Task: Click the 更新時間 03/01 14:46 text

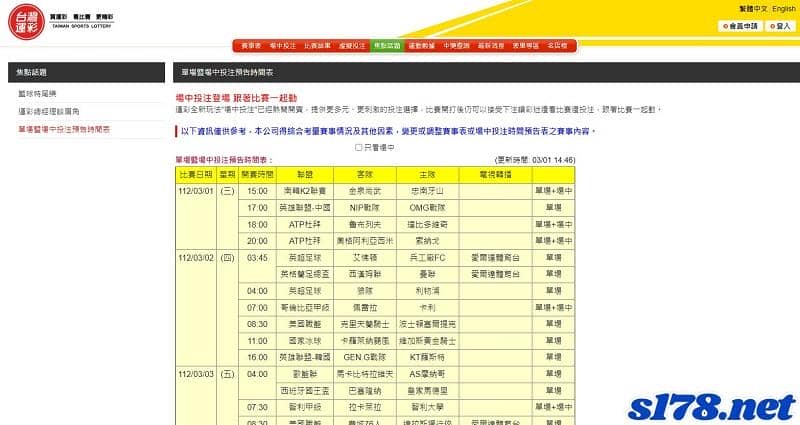Action: coord(535,160)
